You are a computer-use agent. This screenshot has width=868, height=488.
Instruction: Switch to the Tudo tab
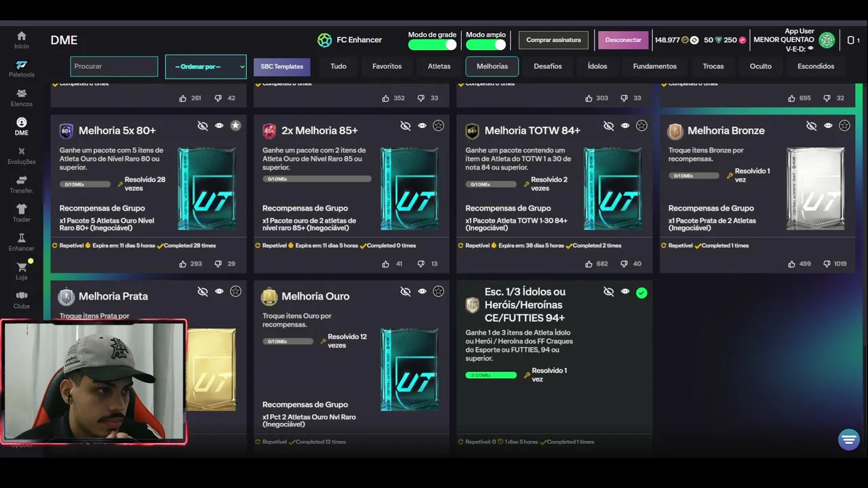point(338,66)
